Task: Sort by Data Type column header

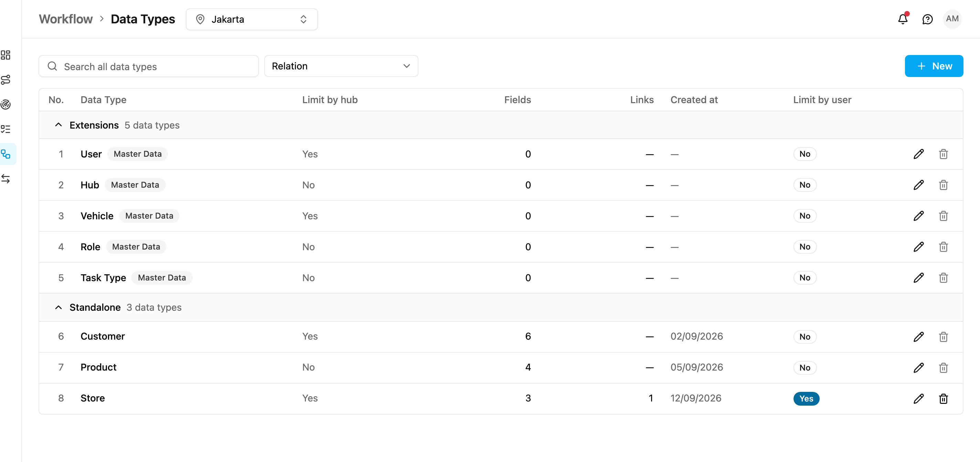Action: tap(104, 100)
